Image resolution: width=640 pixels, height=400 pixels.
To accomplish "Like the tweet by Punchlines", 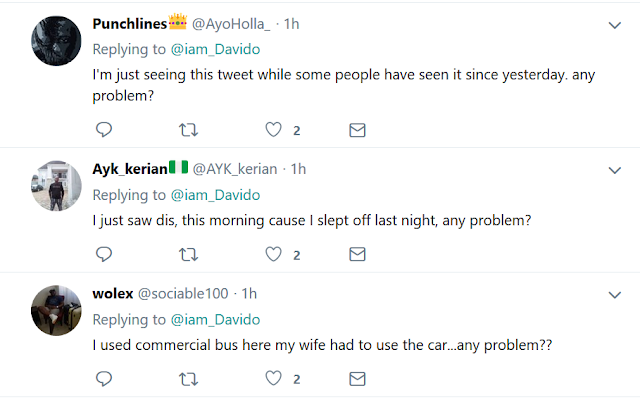I will [x=271, y=131].
